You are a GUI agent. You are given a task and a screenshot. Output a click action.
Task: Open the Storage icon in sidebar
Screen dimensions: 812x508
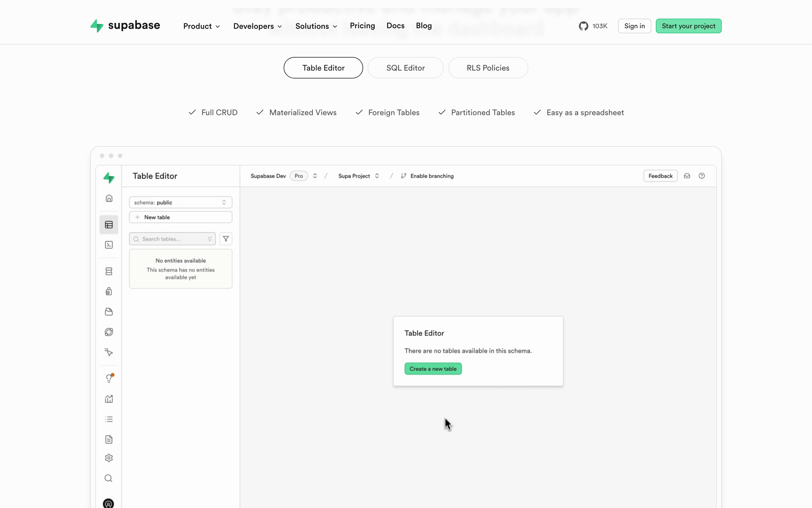(109, 312)
